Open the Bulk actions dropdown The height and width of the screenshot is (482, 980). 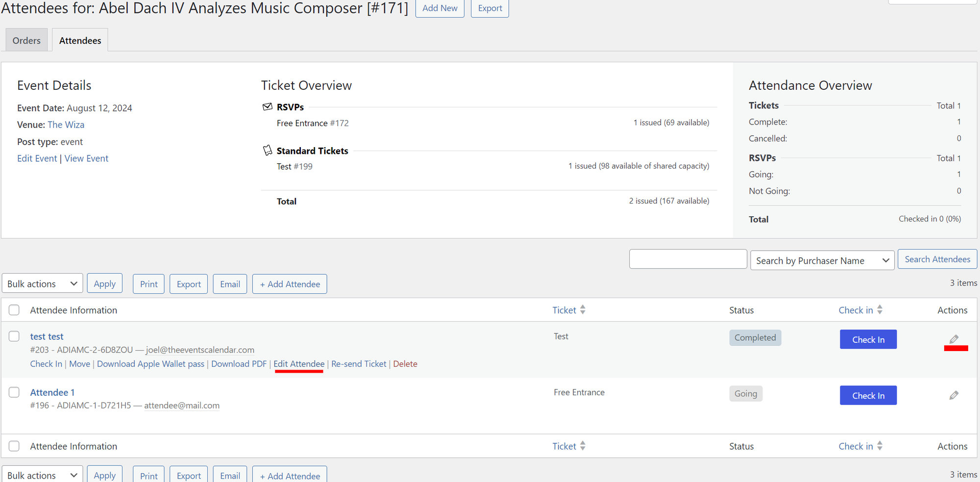pos(42,283)
